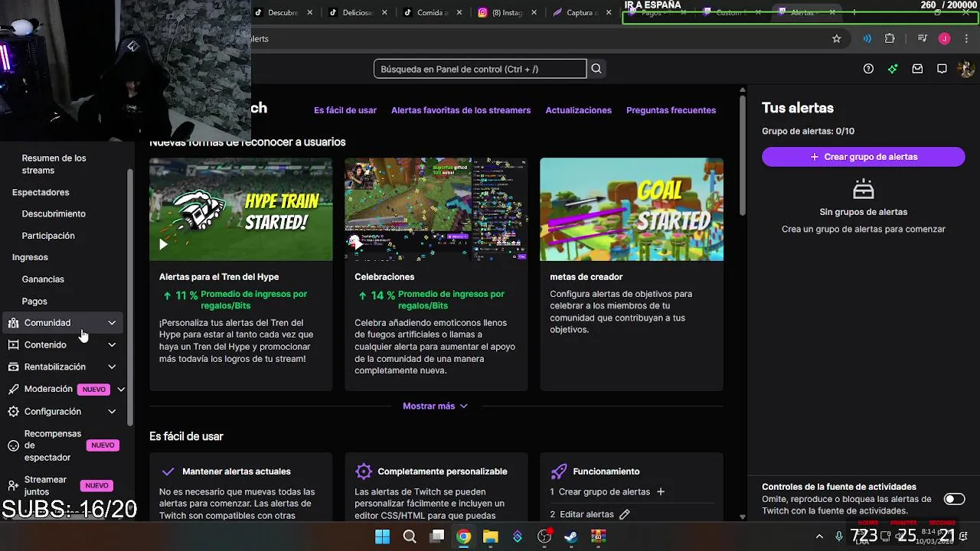Open the Celebraciones preview thumbnail

click(436, 209)
